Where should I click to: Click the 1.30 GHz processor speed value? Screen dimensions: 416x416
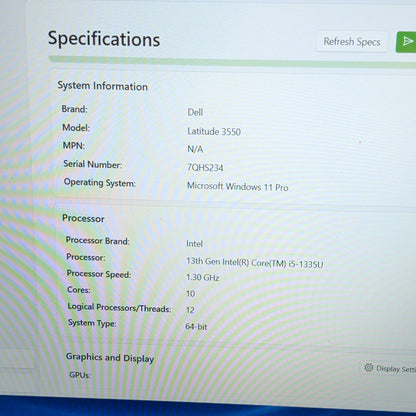pos(203,277)
